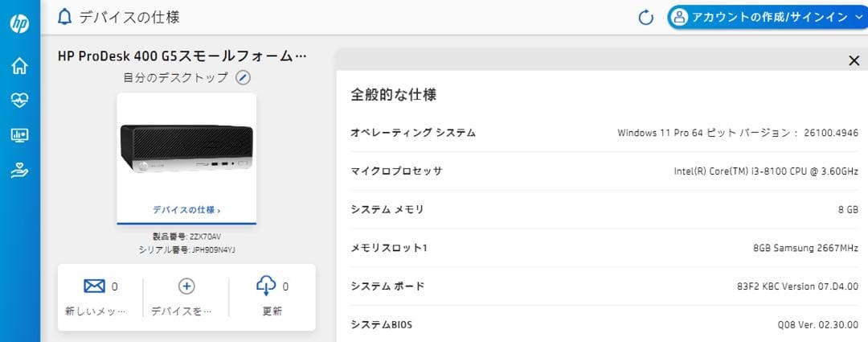The width and height of the screenshot is (868, 342).
Task: Click product number 2ZX70AV text
Action: pyautogui.click(x=186, y=237)
